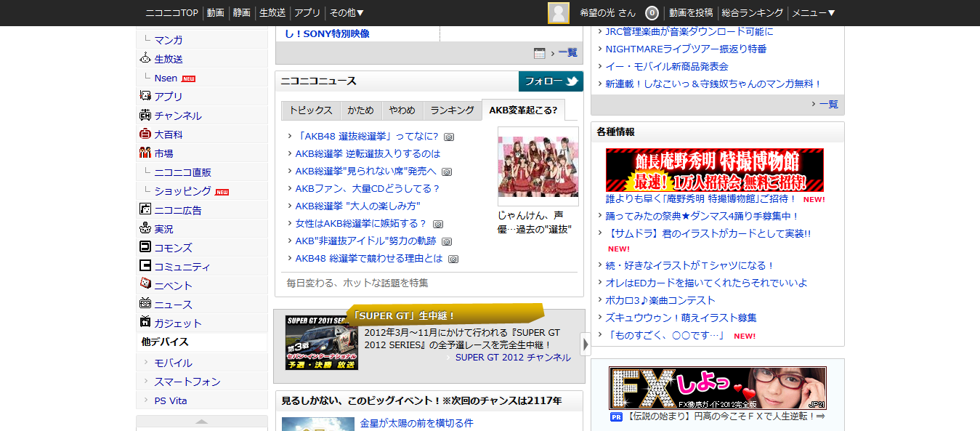The image size is (980, 431).
Task: Click the user avatar icon in top bar
Action: pyautogui.click(x=559, y=13)
